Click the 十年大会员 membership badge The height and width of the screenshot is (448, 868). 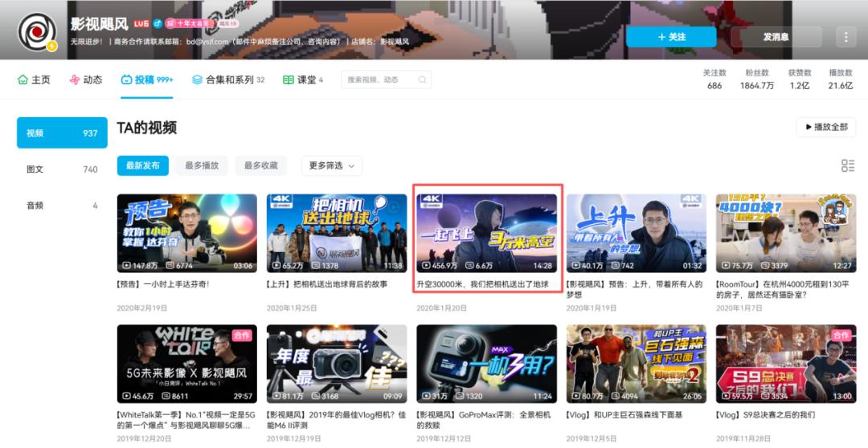click(190, 24)
